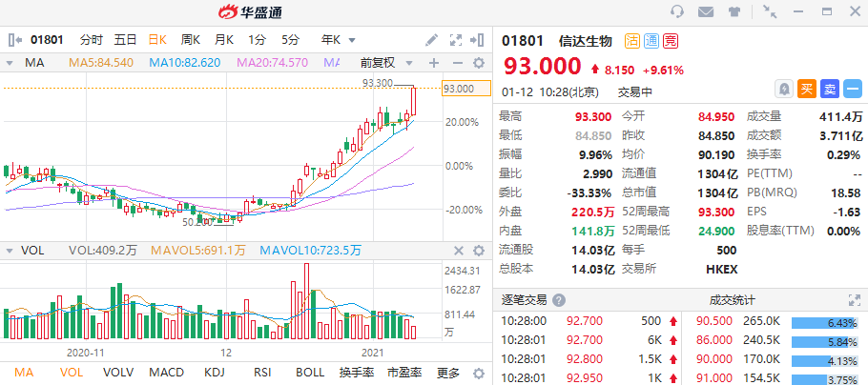Open help icon next to 逐笔交易

click(559, 300)
